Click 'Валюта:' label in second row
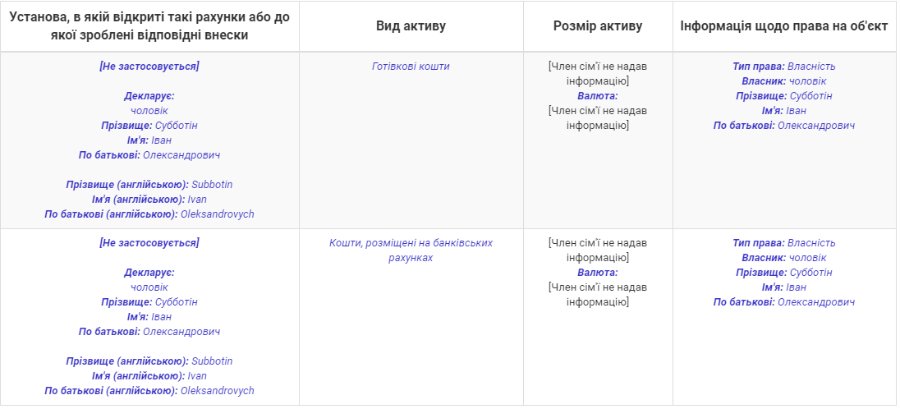Viewport: 900px width, 409px height. point(597,273)
